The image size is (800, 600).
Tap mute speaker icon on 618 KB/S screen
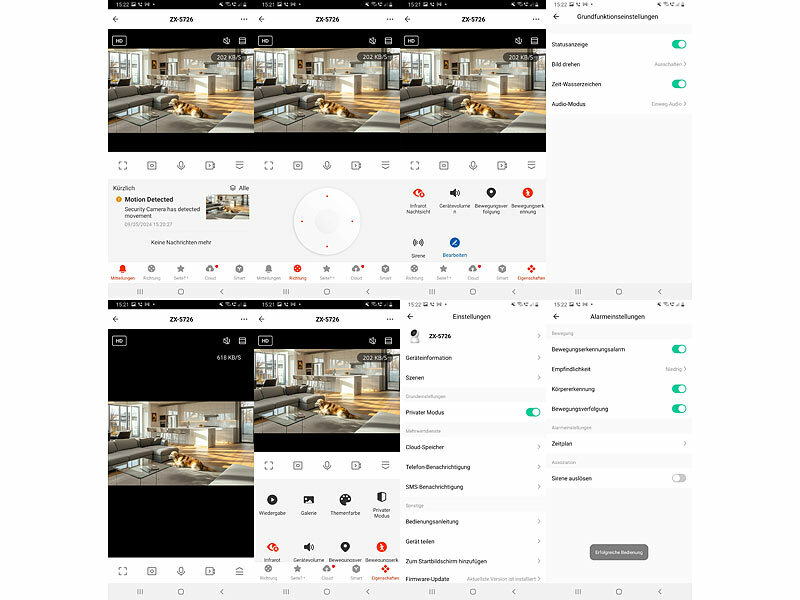227,341
